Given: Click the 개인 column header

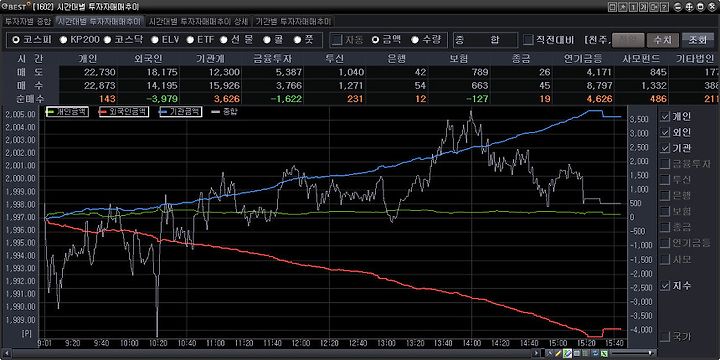Looking at the screenshot, I should click(x=88, y=59).
